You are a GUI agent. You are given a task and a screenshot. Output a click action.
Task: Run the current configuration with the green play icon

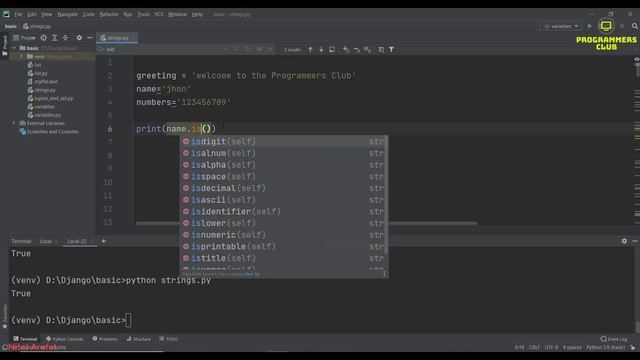pyautogui.click(x=590, y=26)
